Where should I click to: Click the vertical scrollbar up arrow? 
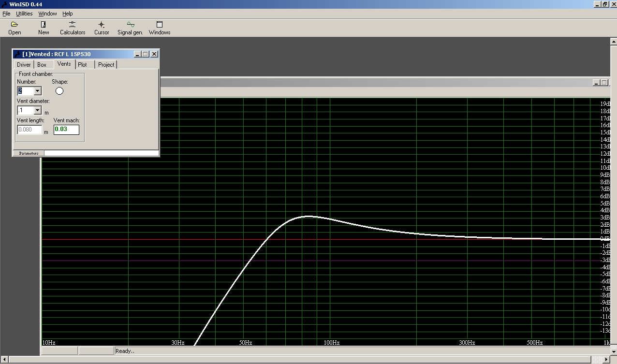point(613,42)
